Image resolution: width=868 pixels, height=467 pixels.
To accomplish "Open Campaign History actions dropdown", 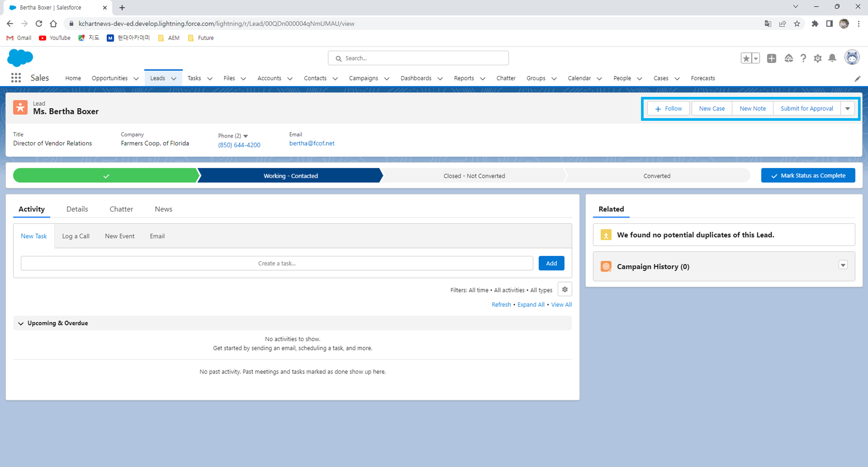I will 843,265.
